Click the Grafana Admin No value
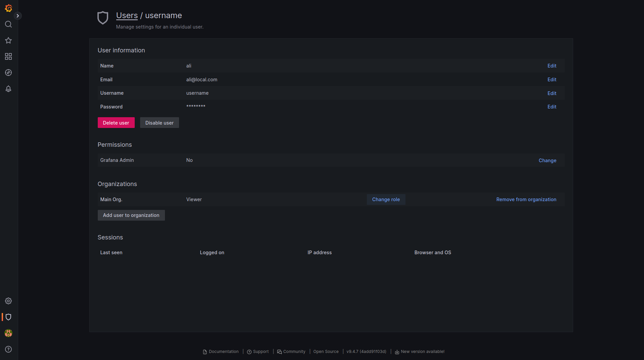644x360 pixels. point(189,160)
